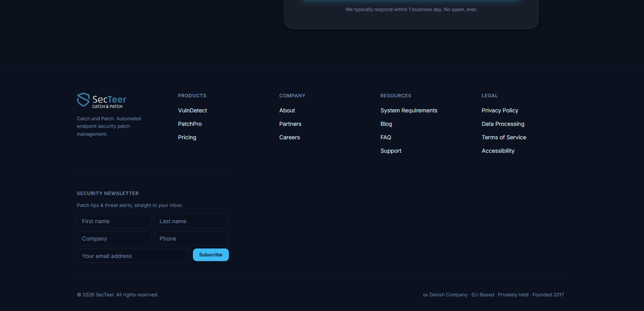
Task: Go to the Pricing page
Action: coord(187,137)
